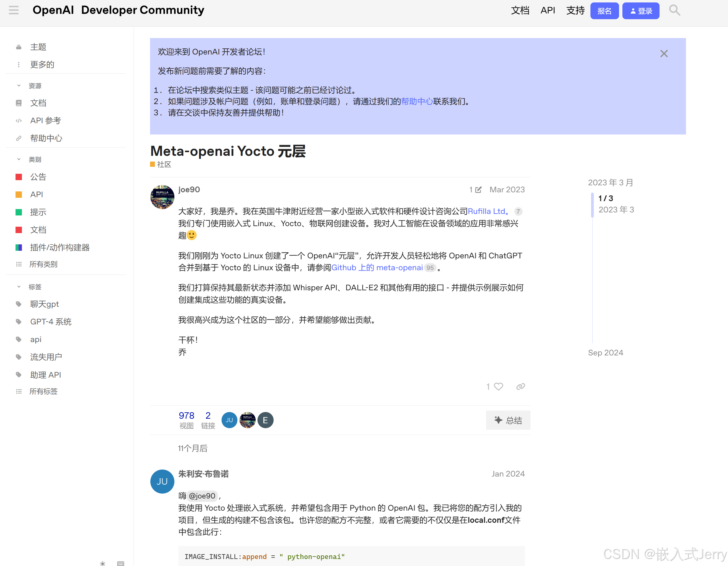Open the keyboard shortcuts icon
The image size is (728, 566).
121,563
